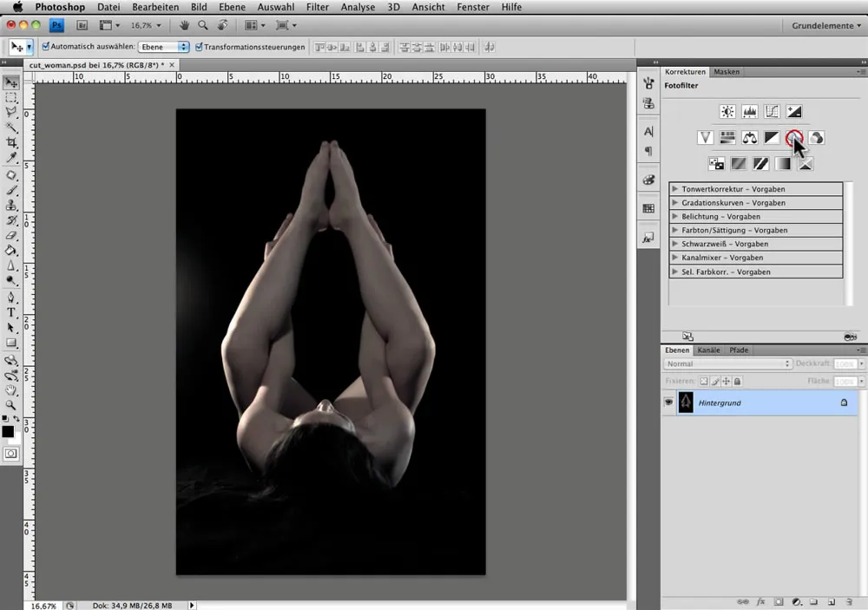
Task: Click the Color Balance scales icon
Action: point(749,138)
